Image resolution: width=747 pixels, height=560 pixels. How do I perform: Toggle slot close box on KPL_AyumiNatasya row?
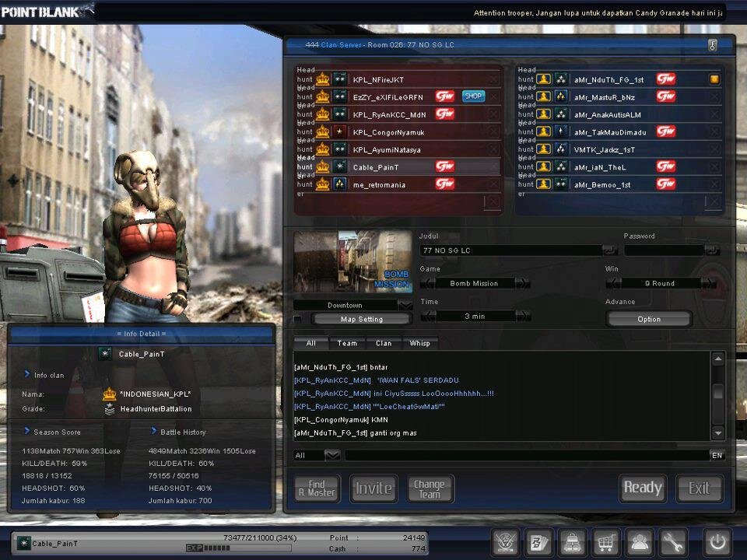click(494, 149)
